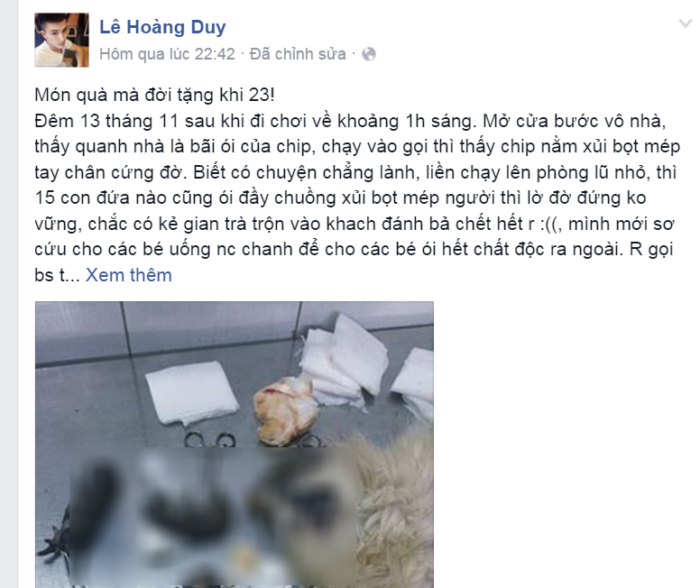
Task: Open the attached photo of the post
Action: coord(235,445)
